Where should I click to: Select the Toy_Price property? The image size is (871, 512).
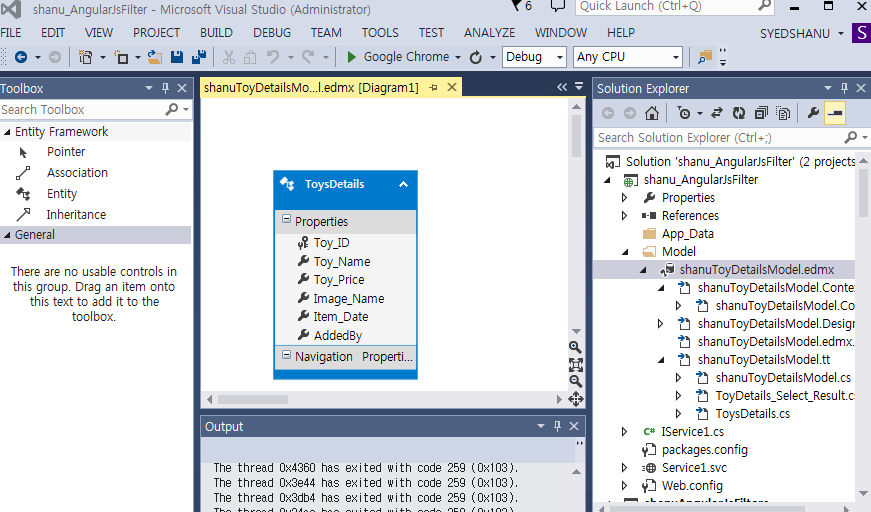(x=339, y=280)
